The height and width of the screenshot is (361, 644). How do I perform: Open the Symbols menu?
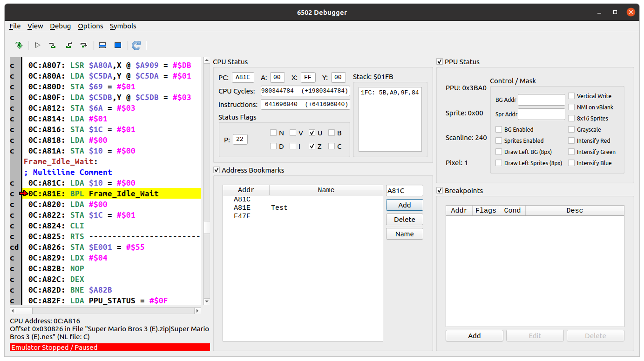click(x=123, y=26)
